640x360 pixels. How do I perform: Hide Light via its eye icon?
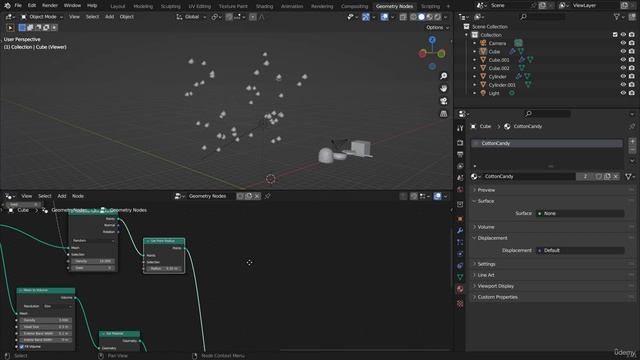coord(623,93)
